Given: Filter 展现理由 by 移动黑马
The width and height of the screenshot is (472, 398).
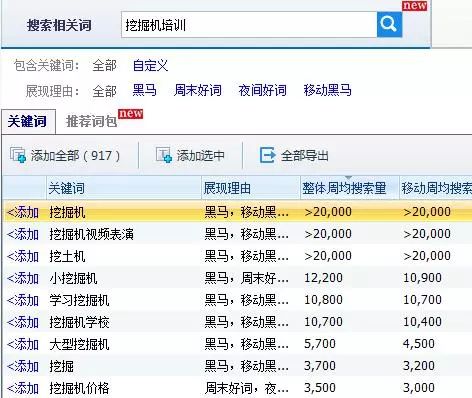Looking at the screenshot, I should pyautogui.click(x=327, y=90).
